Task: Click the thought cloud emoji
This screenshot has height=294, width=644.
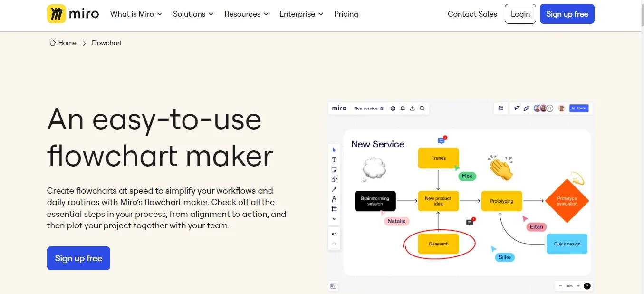Action: pos(374,169)
